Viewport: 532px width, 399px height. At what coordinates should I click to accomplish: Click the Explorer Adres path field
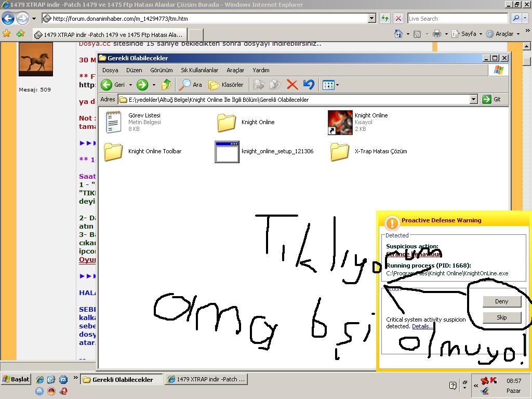coord(294,99)
